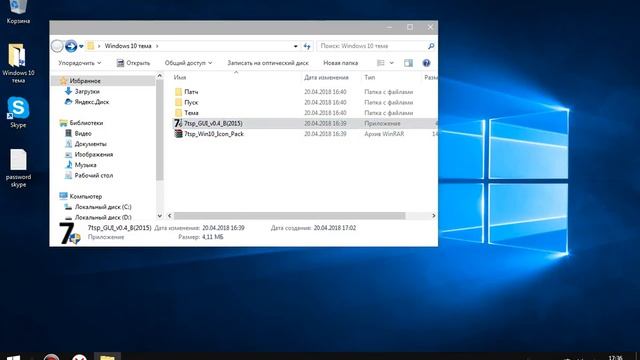Click the left arrow of horizontal scrollbar
The image size is (640, 360).
(170, 216)
